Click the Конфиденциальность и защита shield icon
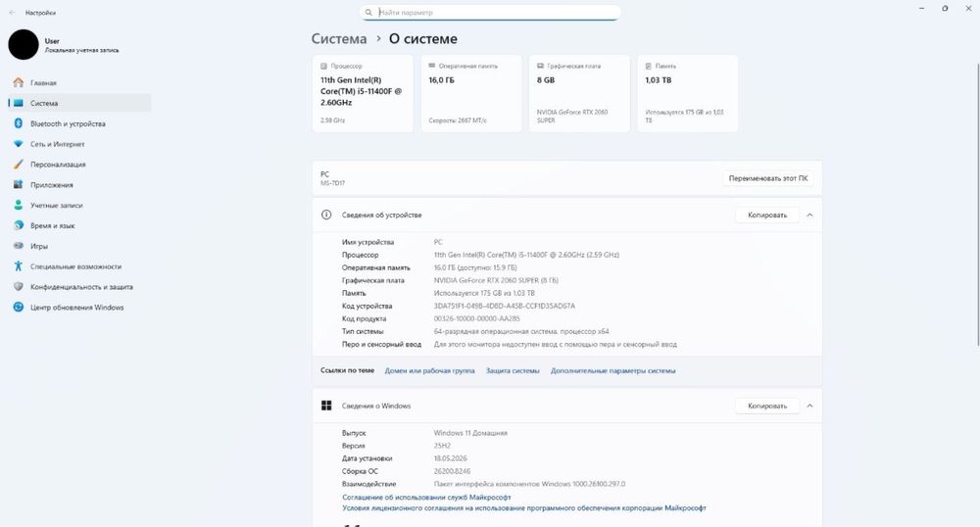Viewport: 980px width, 527px height. (x=18, y=287)
